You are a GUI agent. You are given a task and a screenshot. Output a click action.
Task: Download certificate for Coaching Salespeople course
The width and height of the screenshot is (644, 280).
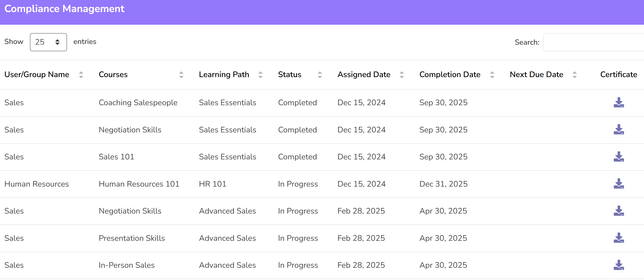[619, 103]
